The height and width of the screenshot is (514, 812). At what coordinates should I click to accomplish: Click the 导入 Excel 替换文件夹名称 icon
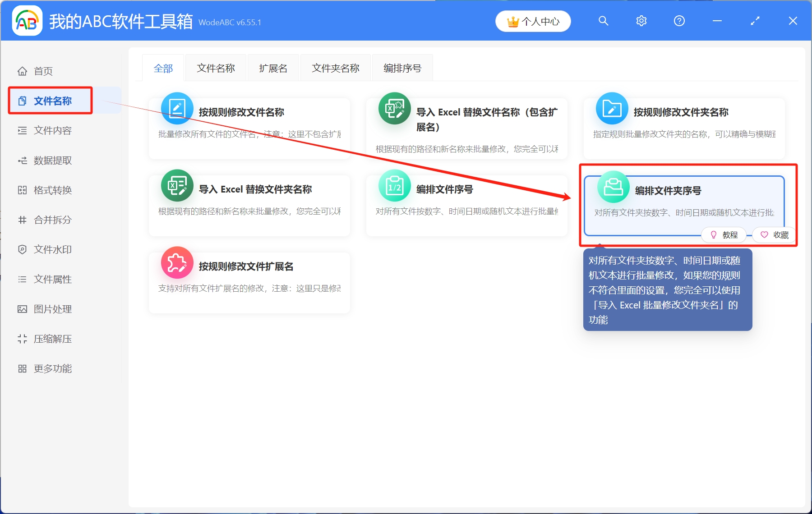pos(177,185)
